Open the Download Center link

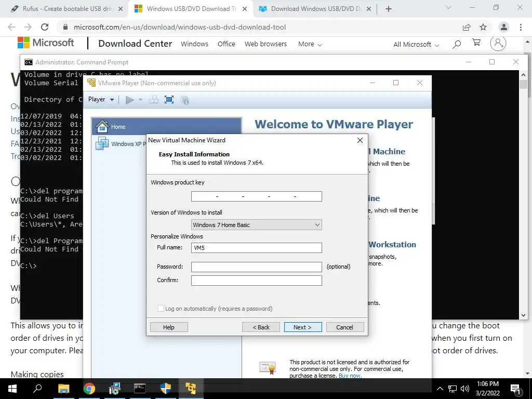135,44
